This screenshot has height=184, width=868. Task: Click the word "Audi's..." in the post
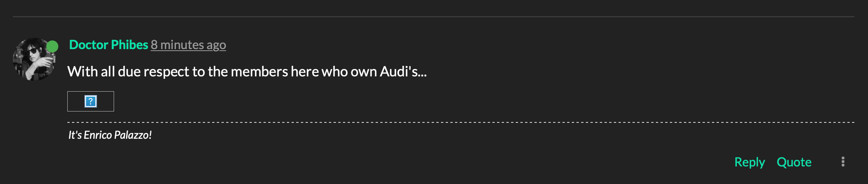click(403, 72)
